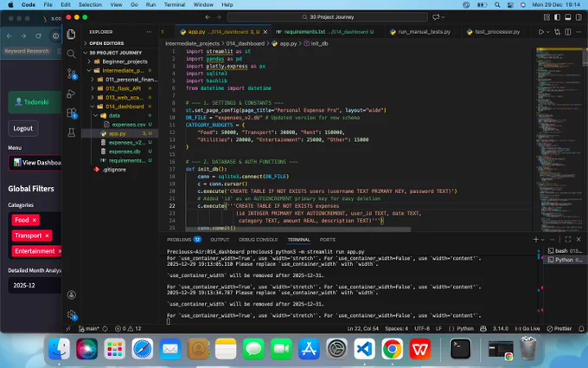Remove the Food category chip in the browser
The image size is (588, 368).
point(35,220)
